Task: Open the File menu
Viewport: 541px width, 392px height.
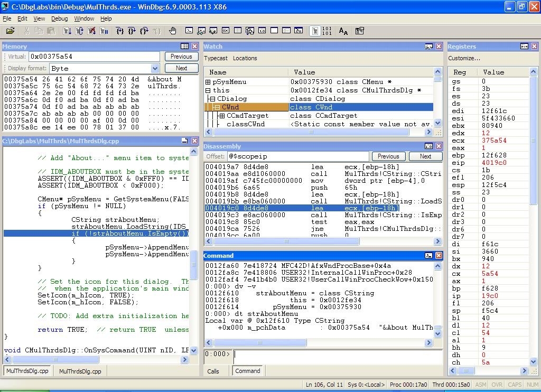Action: click(7, 18)
